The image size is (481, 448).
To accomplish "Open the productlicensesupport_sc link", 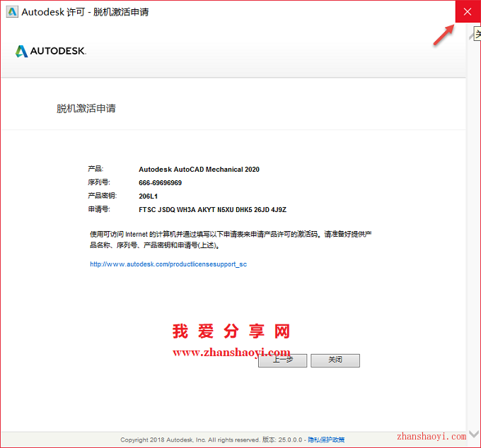I will click(168, 264).
